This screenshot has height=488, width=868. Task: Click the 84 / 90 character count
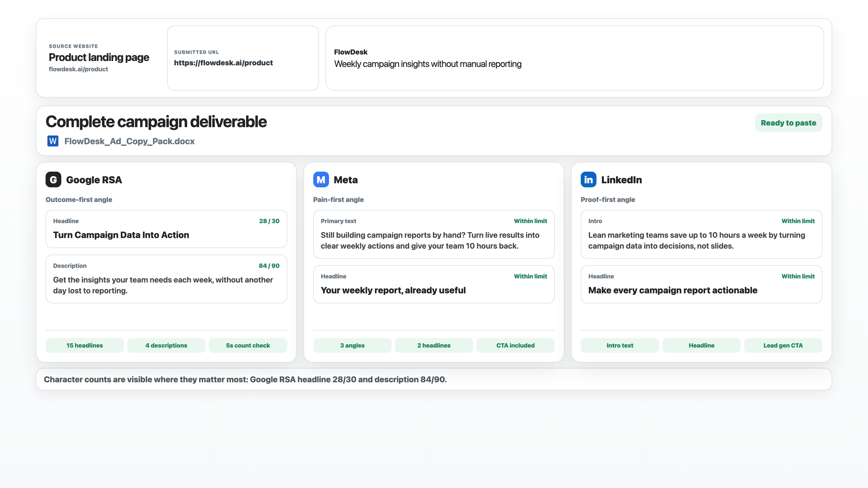(269, 266)
